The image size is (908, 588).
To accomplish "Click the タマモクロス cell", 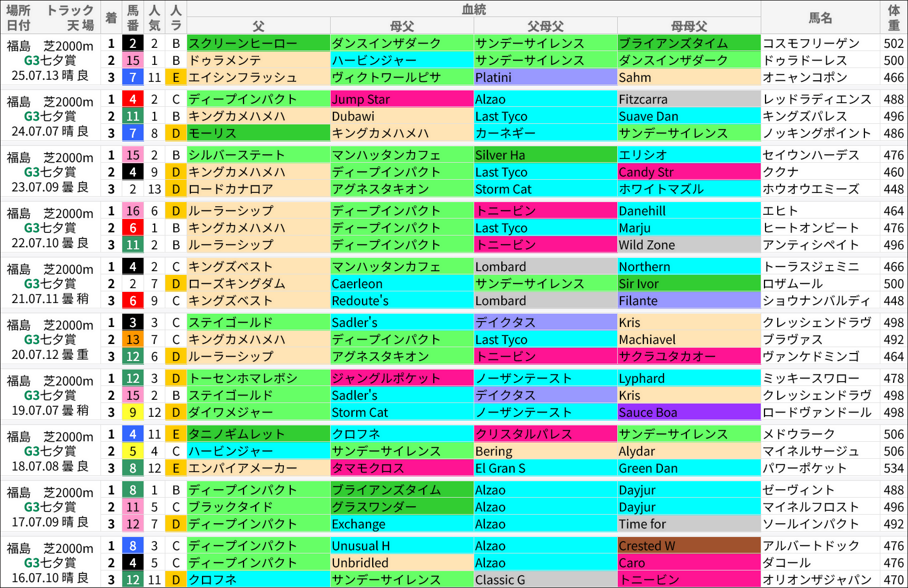I will click(x=402, y=468).
